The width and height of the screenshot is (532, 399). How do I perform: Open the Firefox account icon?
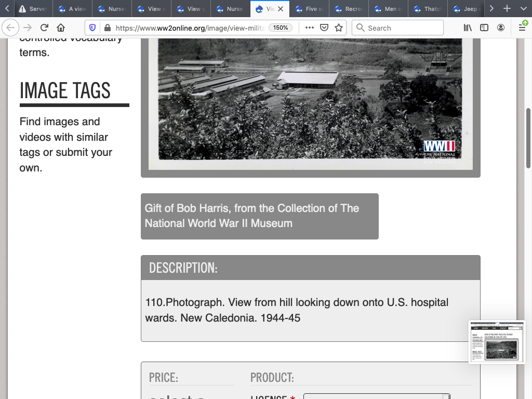point(501,28)
